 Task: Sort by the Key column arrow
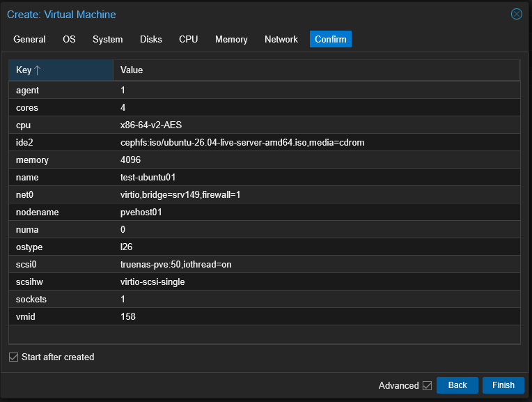tap(38, 70)
